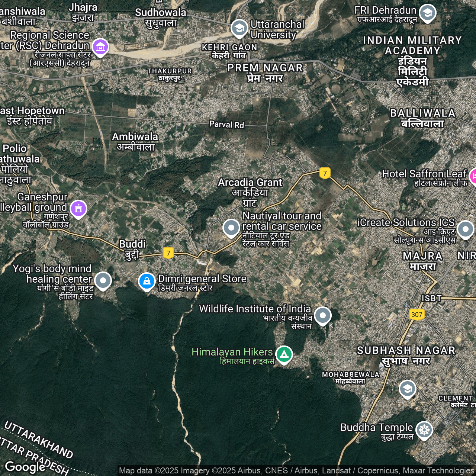Open the FRI Dehradun marker pin
The width and height of the screenshot is (476, 476).
(x=427, y=13)
